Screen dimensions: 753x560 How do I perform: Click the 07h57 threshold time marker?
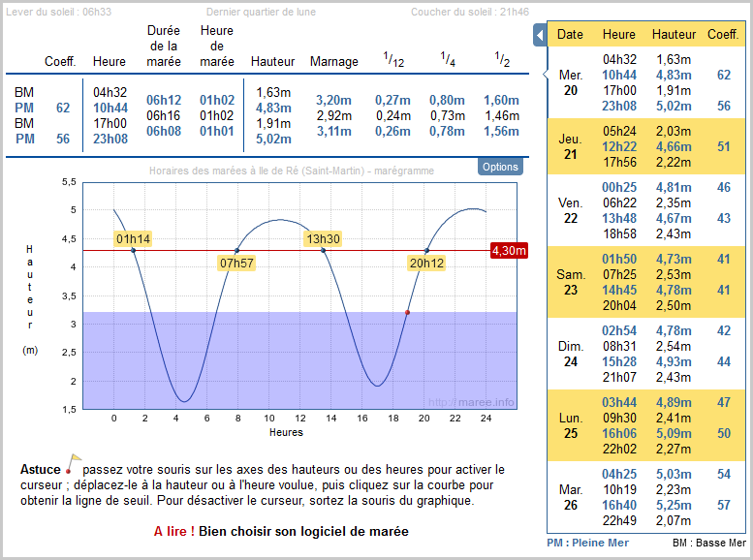coord(236,263)
